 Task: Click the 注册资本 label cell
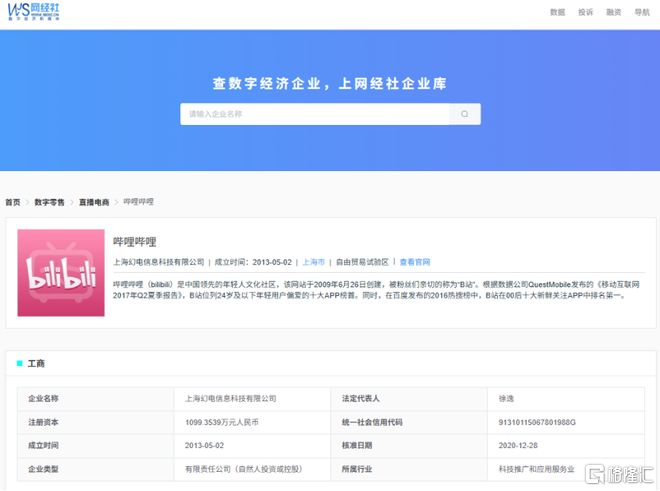(96, 422)
